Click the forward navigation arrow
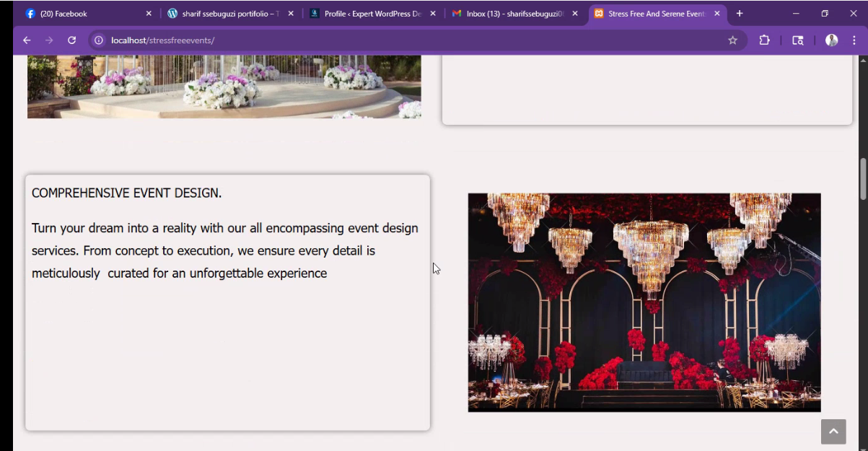The width and height of the screenshot is (868, 451). click(x=49, y=40)
